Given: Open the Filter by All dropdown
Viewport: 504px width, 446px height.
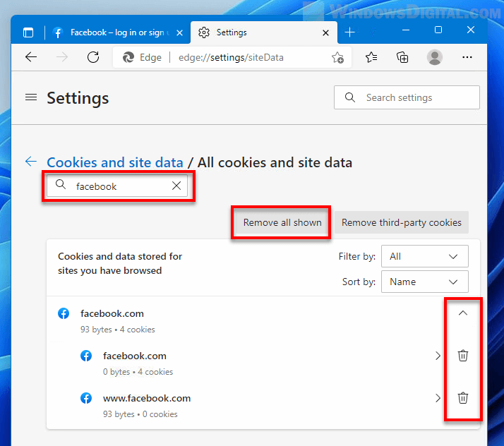Looking at the screenshot, I should pyautogui.click(x=425, y=256).
